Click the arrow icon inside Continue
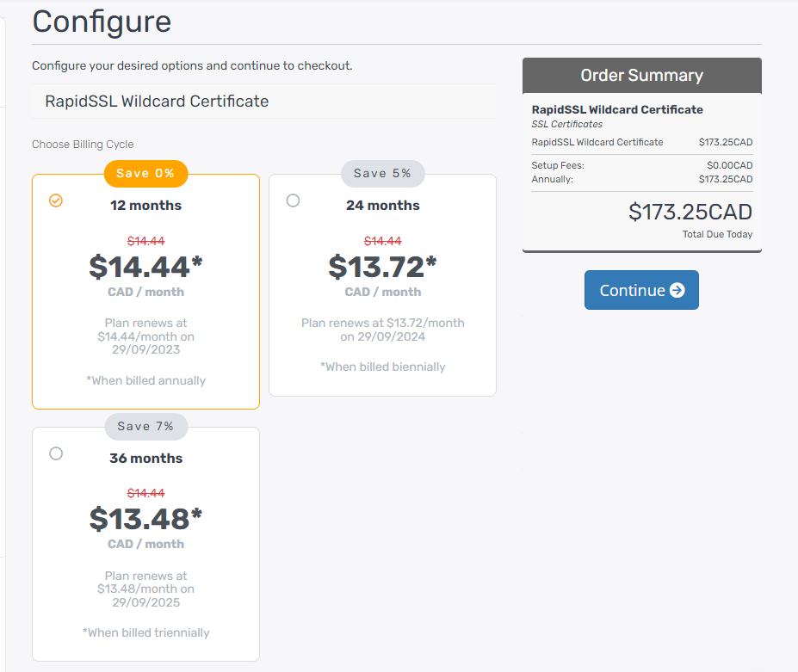 677,290
